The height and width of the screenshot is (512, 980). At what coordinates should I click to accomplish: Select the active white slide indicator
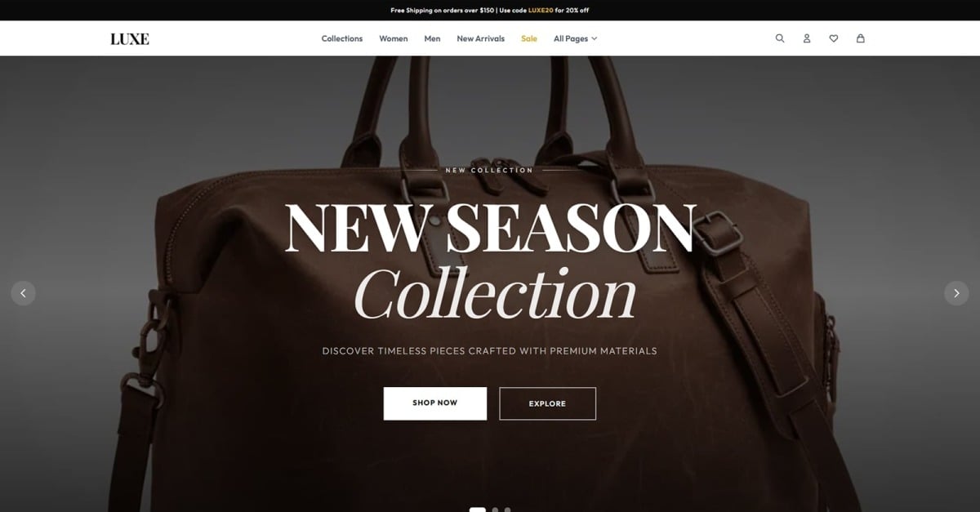[x=477, y=510]
